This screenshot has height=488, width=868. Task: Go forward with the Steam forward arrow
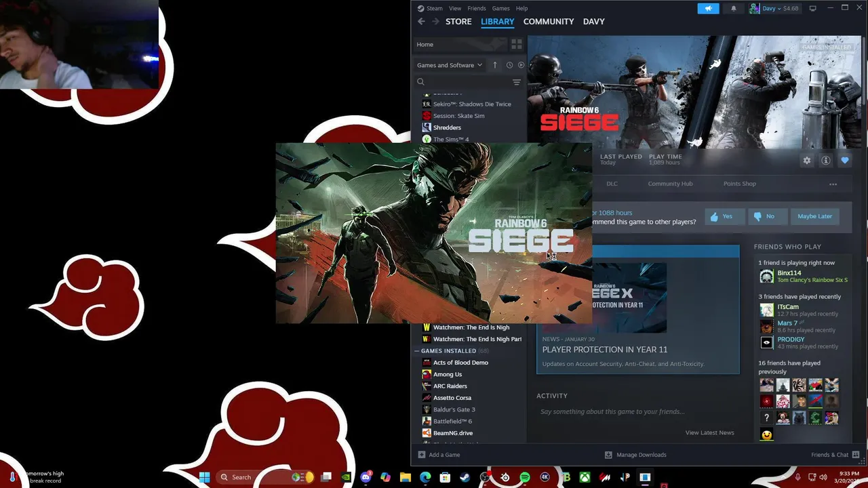point(435,22)
